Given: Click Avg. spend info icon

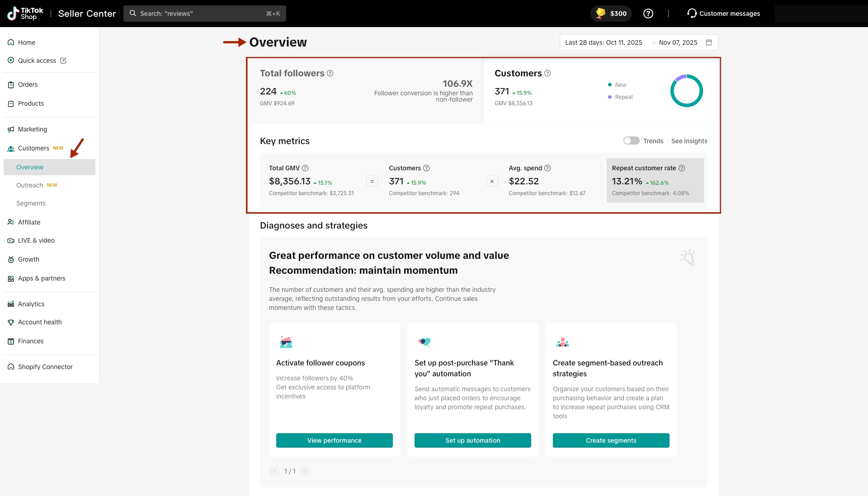Looking at the screenshot, I should (x=547, y=168).
